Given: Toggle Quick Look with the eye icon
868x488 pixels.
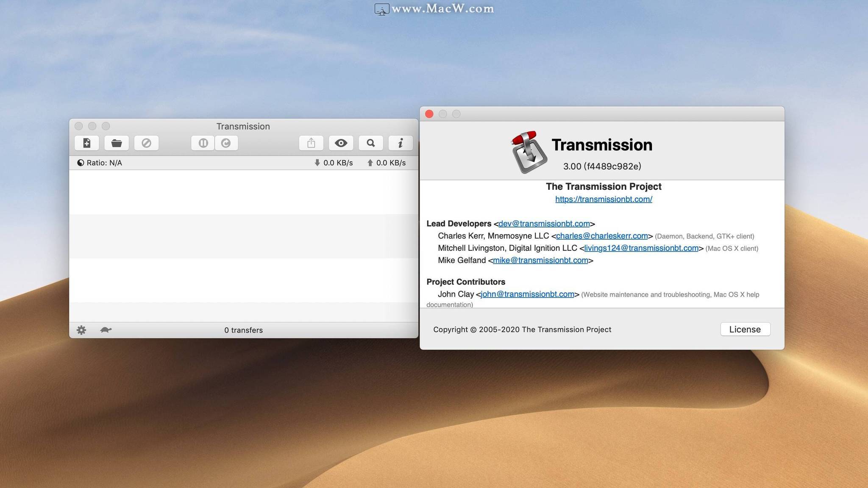Looking at the screenshot, I should pos(341,143).
